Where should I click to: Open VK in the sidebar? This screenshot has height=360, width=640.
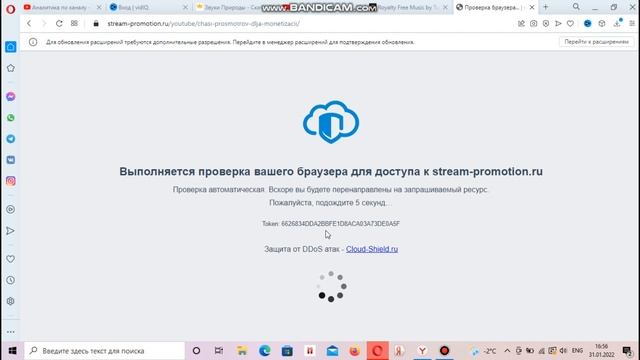[x=11, y=160]
